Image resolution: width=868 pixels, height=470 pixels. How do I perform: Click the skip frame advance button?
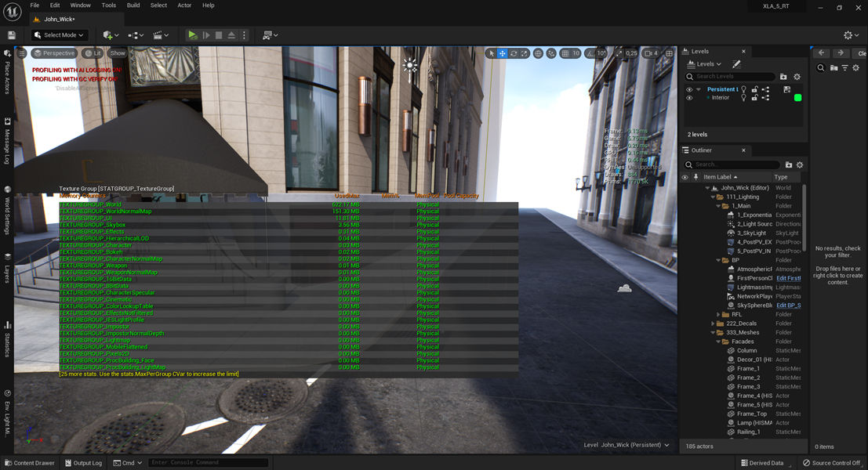click(x=206, y=34)
